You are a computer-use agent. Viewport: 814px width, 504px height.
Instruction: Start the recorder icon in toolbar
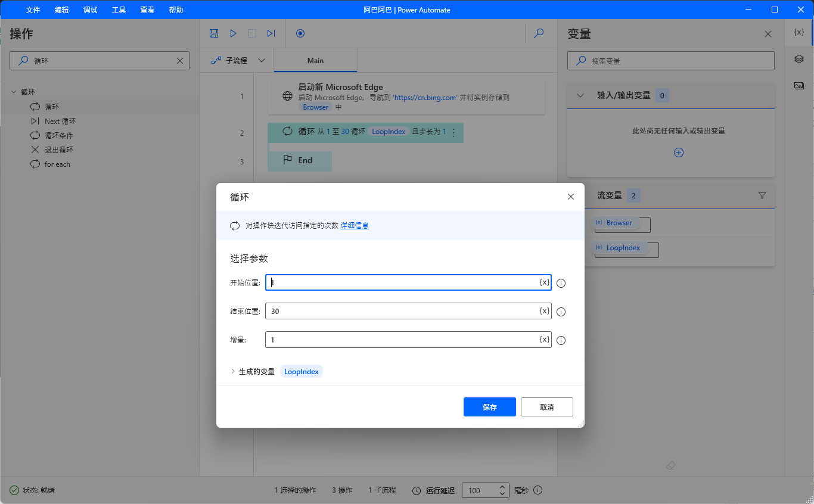click(300, 33)
